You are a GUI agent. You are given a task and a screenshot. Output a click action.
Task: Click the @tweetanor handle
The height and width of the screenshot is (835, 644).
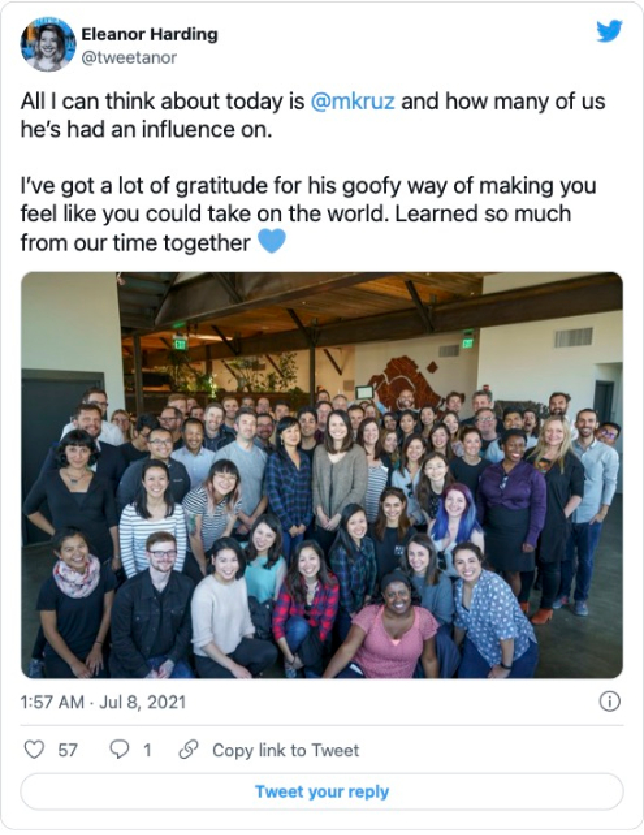(128, 58)
